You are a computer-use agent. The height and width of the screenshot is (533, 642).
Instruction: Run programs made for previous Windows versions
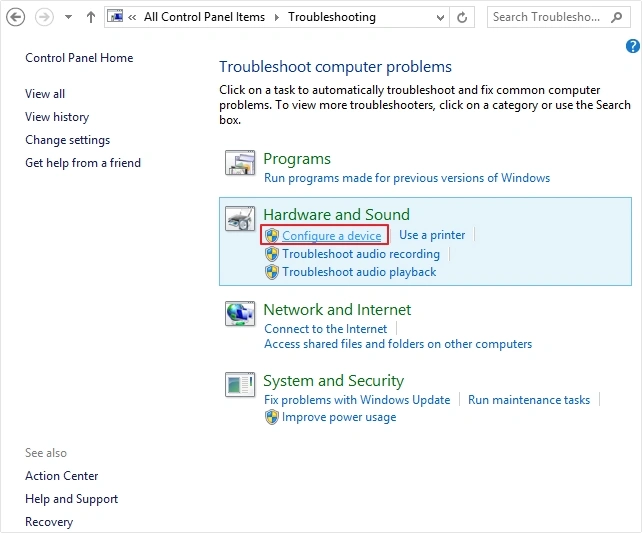pyautogui.click(x=407, y=178)
